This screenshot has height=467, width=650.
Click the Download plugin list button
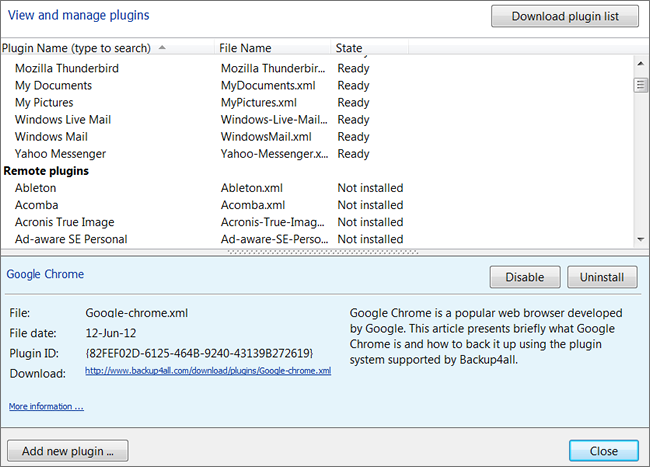(565, 16)
